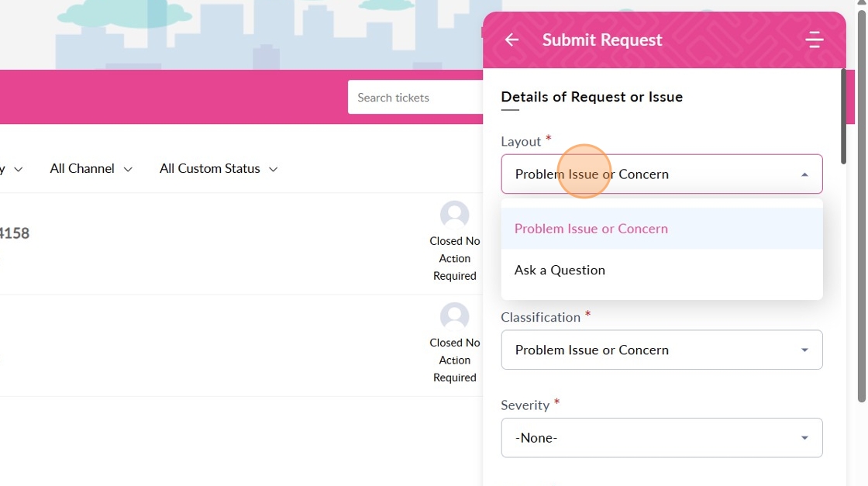The image size is (868, 486).
Task: Click second ticket's Closed No Action Required status
Action: point(454,360)
